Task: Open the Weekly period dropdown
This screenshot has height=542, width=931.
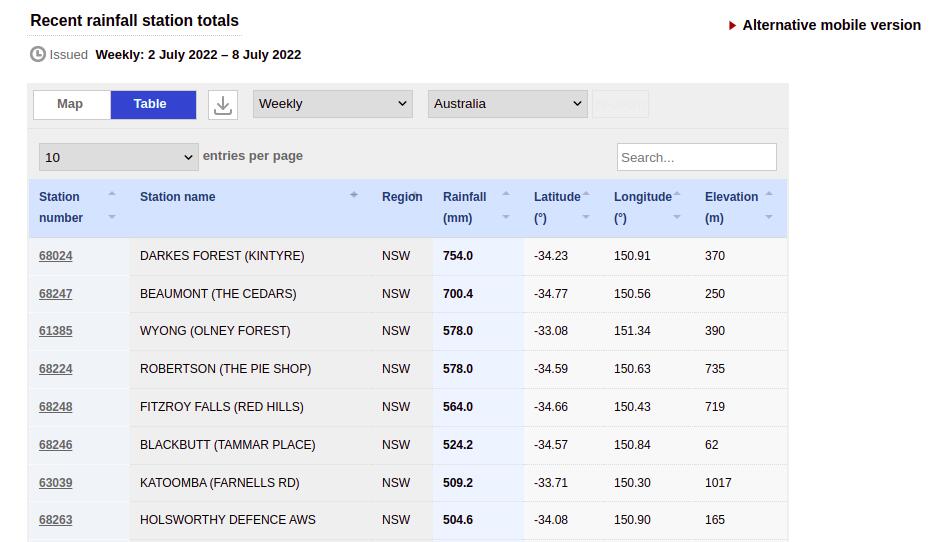Action: pyautogui.click(x=332, y=104)
